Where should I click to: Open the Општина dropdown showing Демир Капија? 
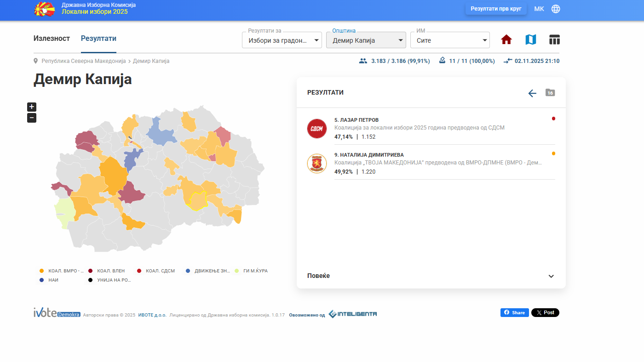(366, 40)
